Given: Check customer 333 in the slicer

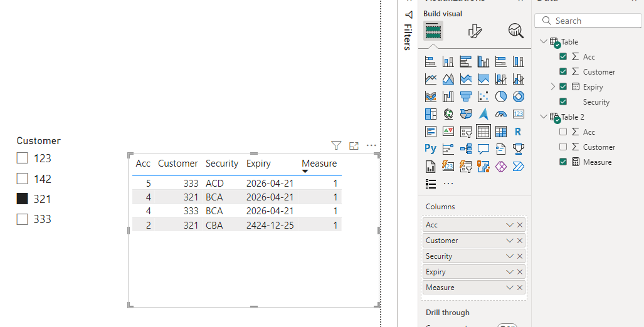Looking at the screenshot, I should [x=22, y=219].
